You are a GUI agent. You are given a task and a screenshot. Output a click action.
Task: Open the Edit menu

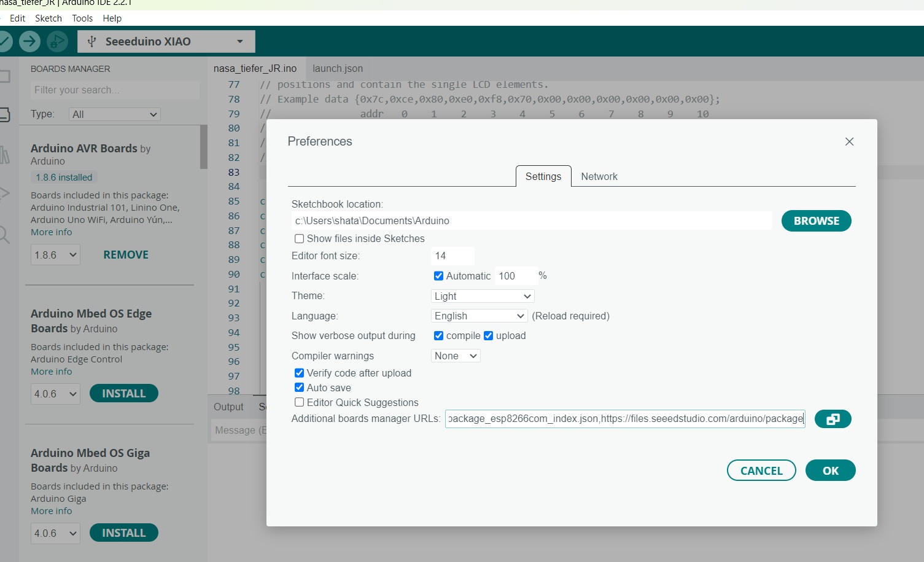pyautogui.click(x=17, y=18)
